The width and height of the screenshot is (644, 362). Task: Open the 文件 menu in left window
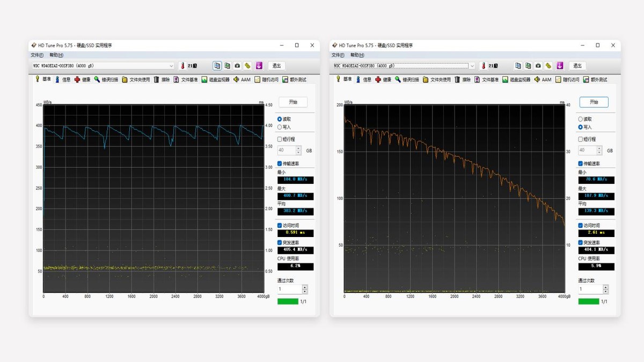click(37, 55)
